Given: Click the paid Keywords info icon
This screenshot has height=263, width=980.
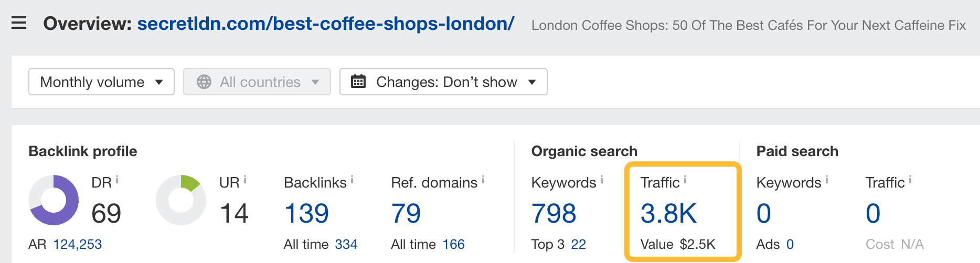Looking at the screenshot, I should tap(827, 180).
